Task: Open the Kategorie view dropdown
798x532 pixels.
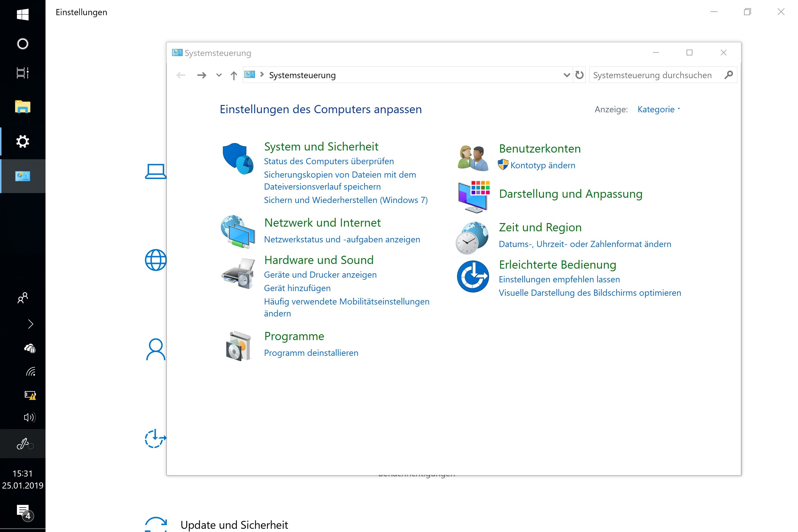Action: 658,109
